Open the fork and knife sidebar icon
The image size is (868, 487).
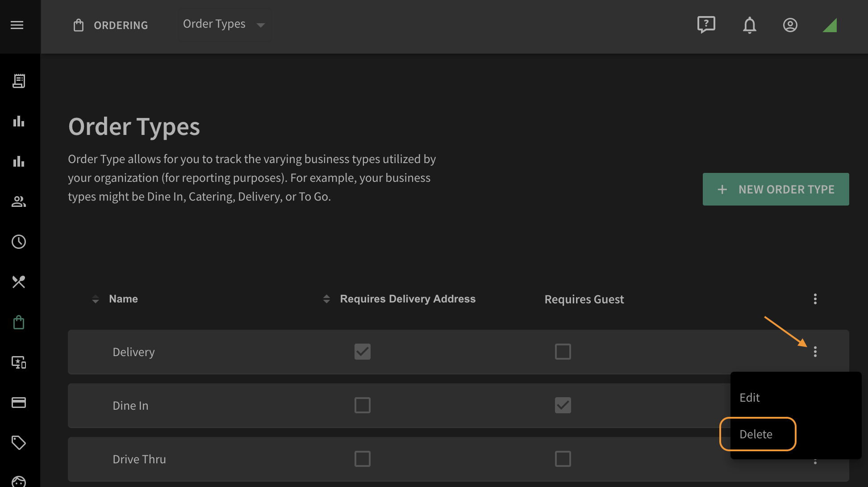(19, 282)
